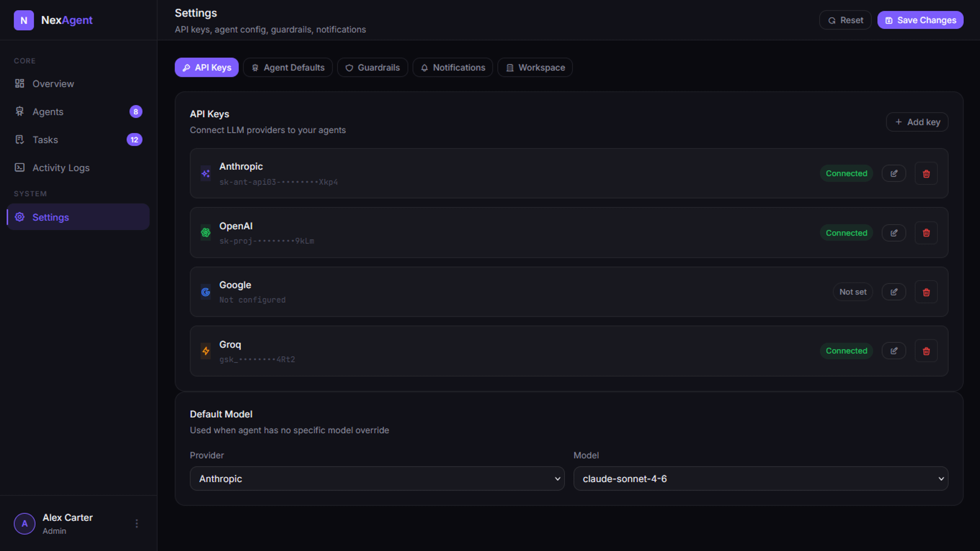Click OpenAI's Connected status badge
The height and width of the screenshot is (551, 980).
846,233
